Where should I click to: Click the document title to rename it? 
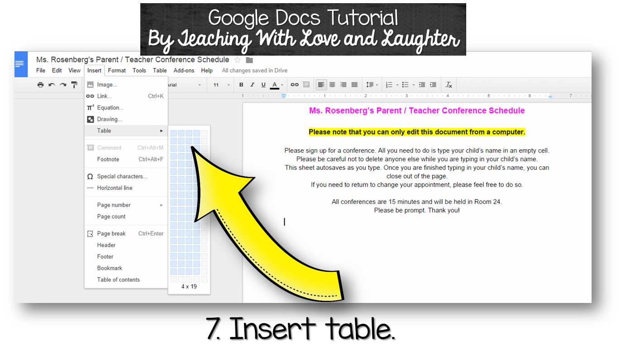click(x=133, y=60)
